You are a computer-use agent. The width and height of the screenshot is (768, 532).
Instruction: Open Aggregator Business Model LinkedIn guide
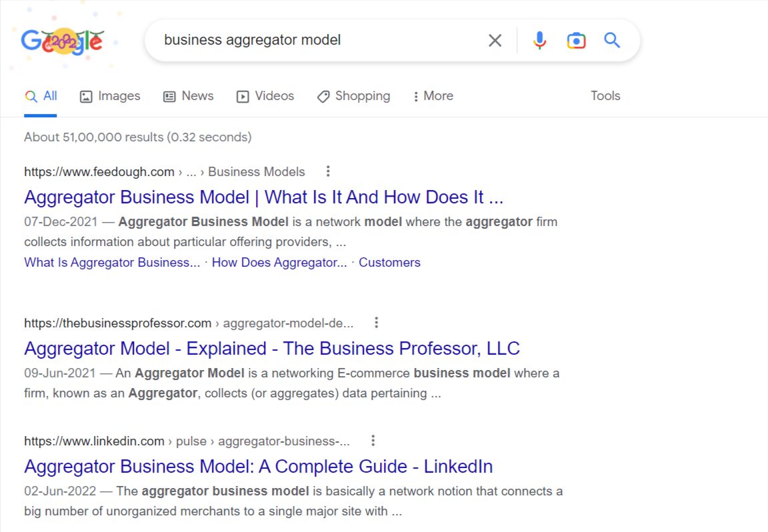(x=259, y=467)
